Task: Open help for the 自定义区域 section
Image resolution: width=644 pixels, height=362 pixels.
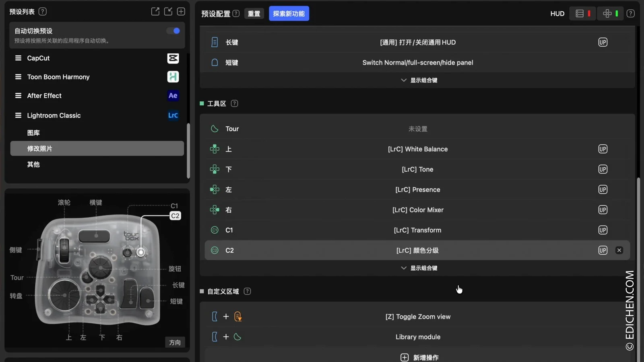Action: (248, 292)
